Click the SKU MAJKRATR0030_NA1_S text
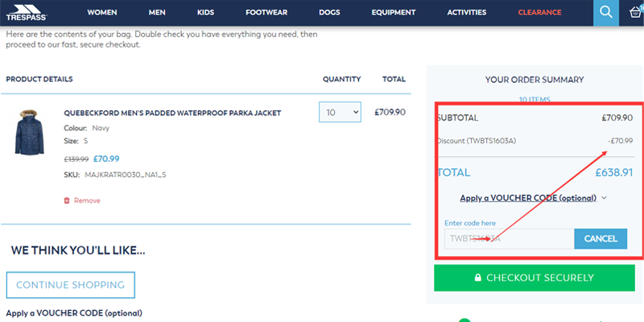Screen dimensions: 644x322 click(115, 175)
